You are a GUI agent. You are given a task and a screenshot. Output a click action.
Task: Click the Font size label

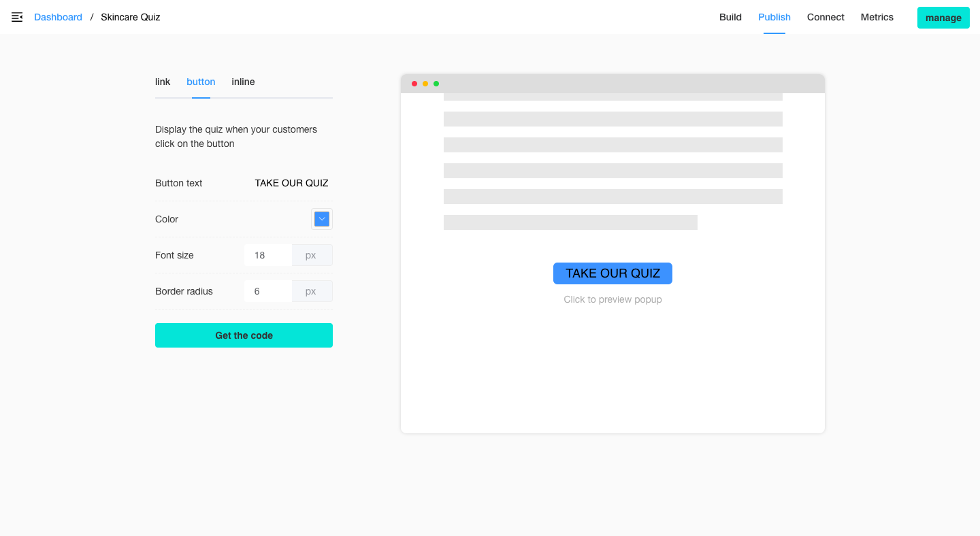click(174, 255)
